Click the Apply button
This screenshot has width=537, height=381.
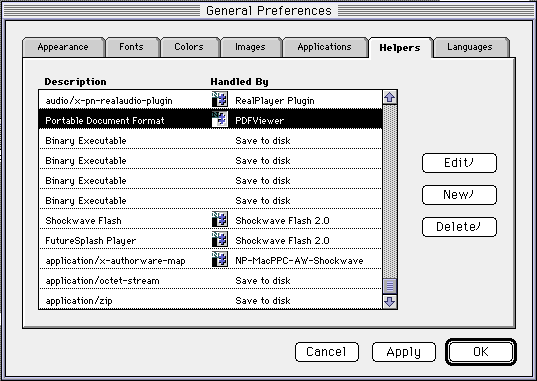click(404, 352)
